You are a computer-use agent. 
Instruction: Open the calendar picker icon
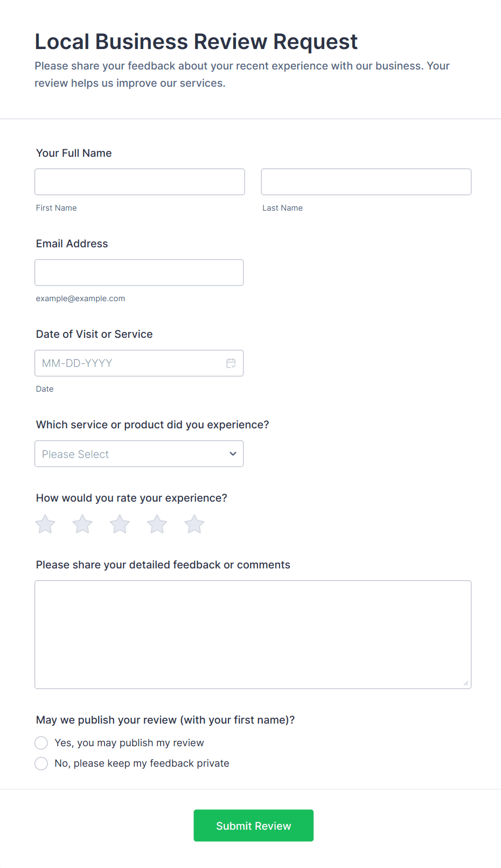coord(231,363)
